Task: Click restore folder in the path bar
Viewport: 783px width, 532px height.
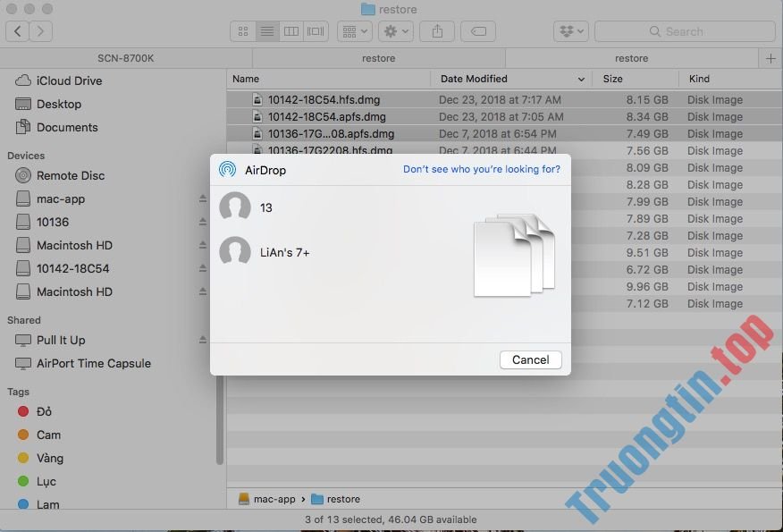Action: (x=335, y=499)
